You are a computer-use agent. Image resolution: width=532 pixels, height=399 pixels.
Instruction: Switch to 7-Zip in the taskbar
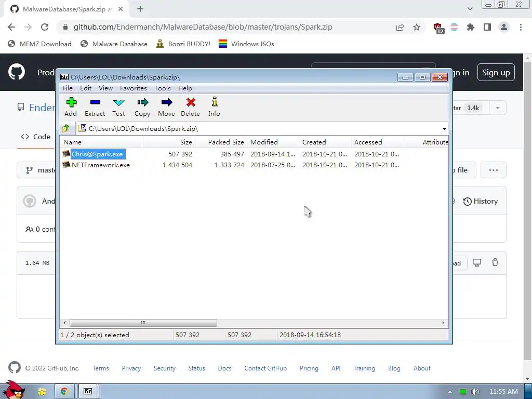click(x=88, y=392)
